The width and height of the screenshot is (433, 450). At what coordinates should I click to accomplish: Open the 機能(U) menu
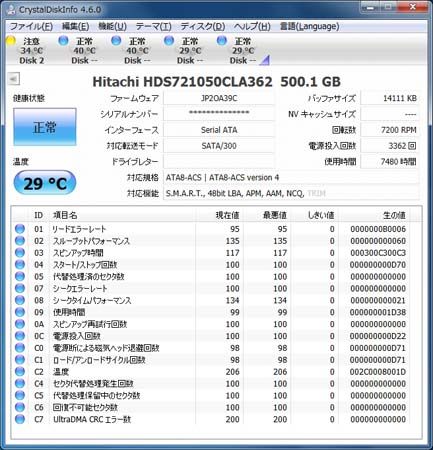tap(112, 26)
